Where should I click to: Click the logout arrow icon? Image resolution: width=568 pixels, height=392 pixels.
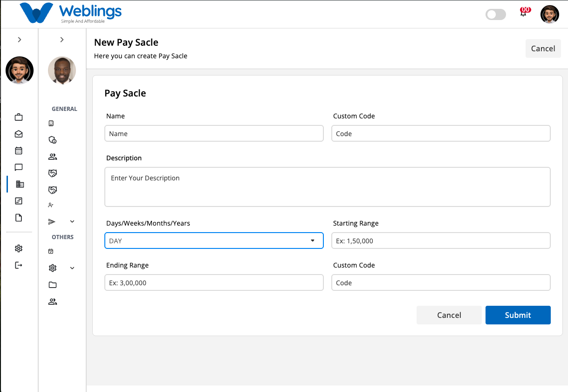pos(19,265)
